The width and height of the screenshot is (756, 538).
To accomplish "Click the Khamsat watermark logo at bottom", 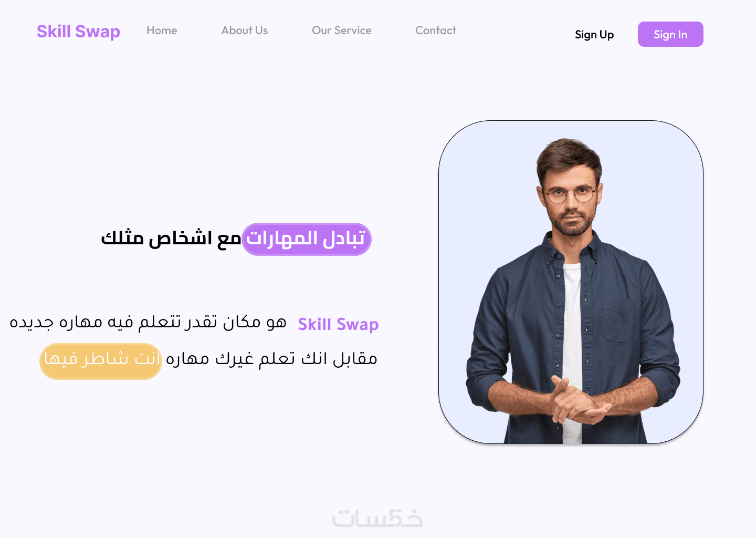I will click(x=377, y=518).
